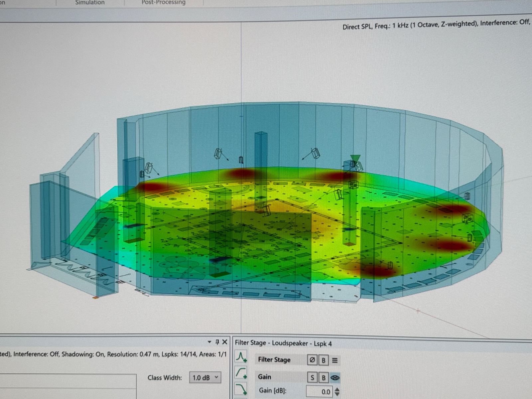Toggle the B bypass button of Filter Stage

(x=323, y=360)
